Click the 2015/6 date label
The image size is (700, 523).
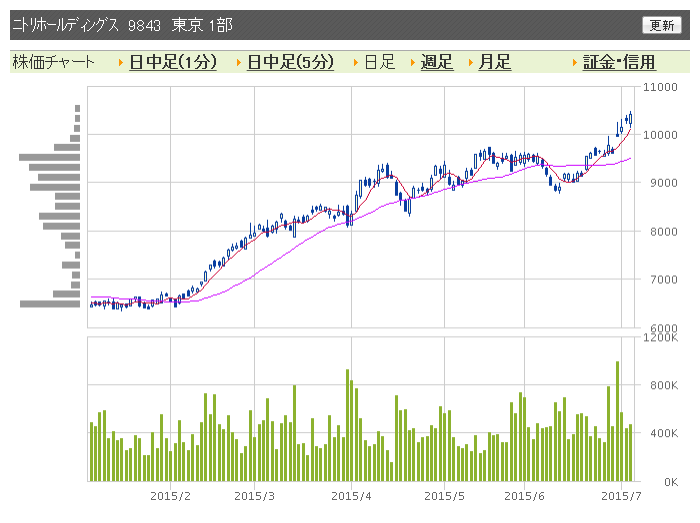(524, 496)
